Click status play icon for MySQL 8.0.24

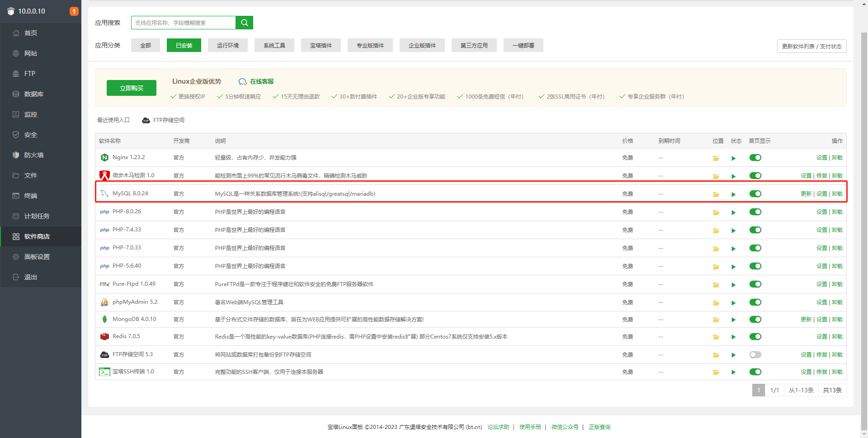(x=734, y=194)
